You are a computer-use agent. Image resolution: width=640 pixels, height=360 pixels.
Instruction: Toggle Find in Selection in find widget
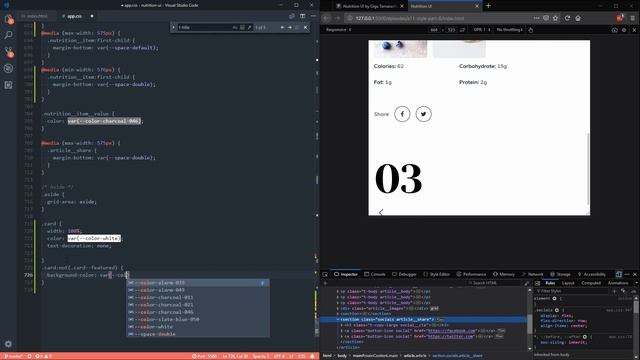point(298,27)
